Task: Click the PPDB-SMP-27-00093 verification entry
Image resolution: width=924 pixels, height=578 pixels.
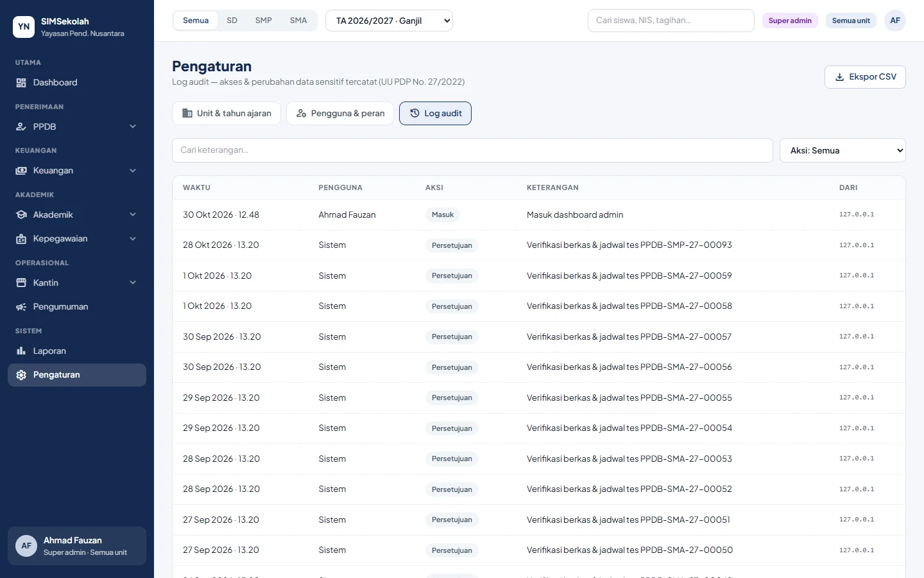Action: [x=629, y=245]
